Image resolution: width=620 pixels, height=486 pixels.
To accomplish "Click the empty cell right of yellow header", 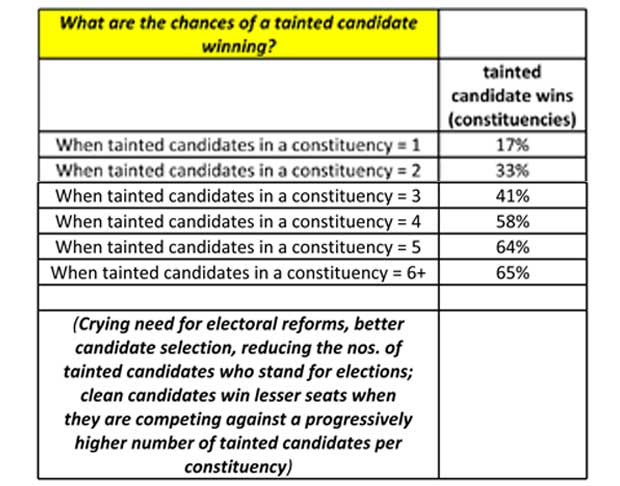I will 512,34.
